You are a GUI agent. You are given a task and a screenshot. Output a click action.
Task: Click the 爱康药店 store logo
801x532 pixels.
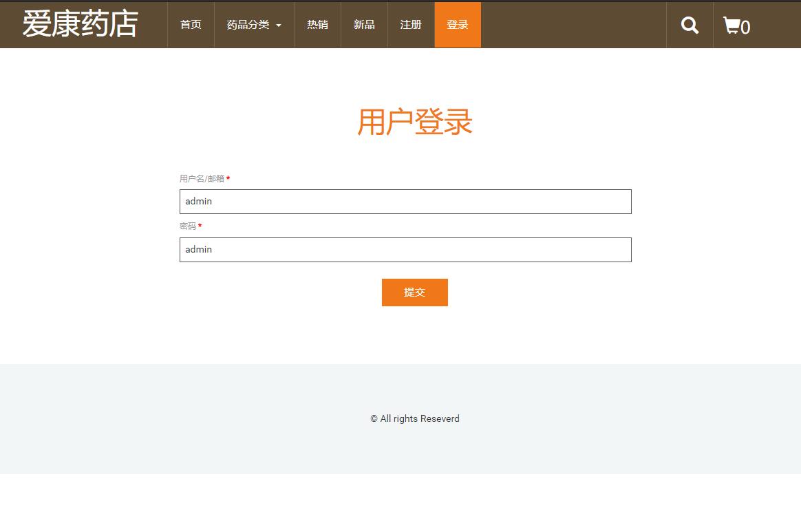[x=80, y=24]
